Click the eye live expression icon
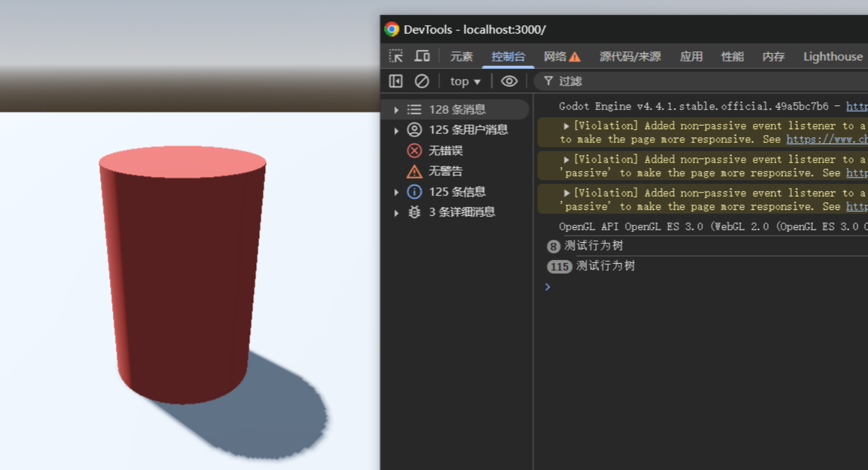The image size is (868, 470). 509,81
